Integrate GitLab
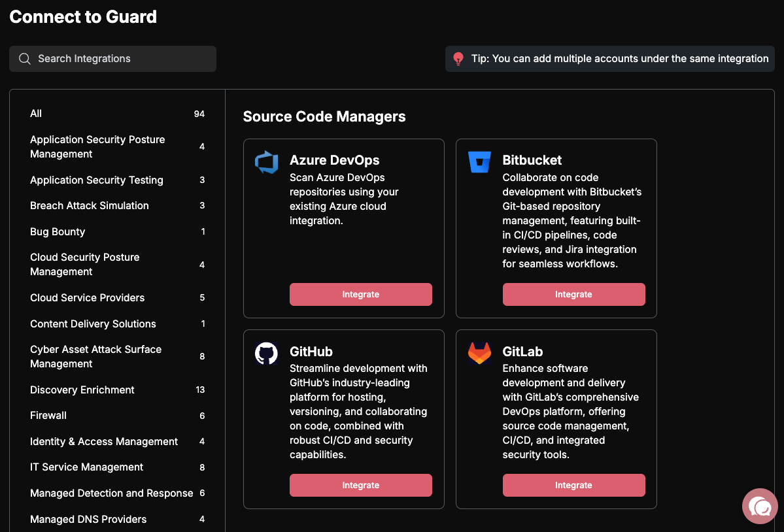 tap(573, 485)
